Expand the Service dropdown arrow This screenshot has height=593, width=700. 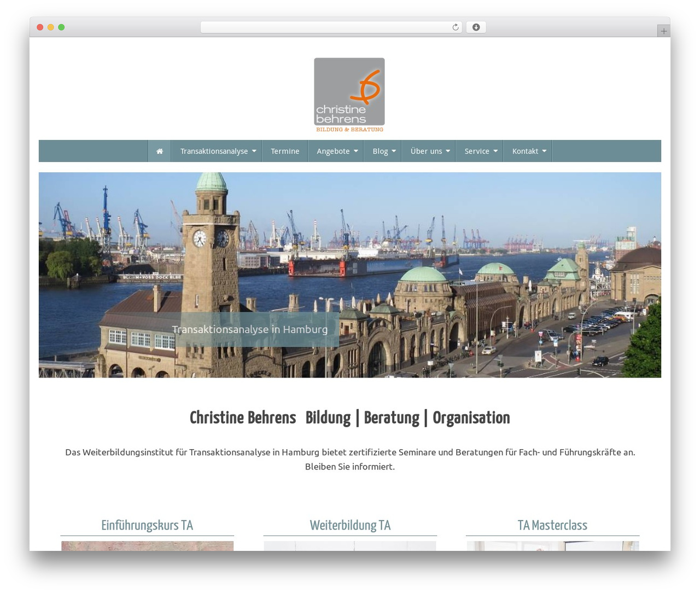coord(495,151)
